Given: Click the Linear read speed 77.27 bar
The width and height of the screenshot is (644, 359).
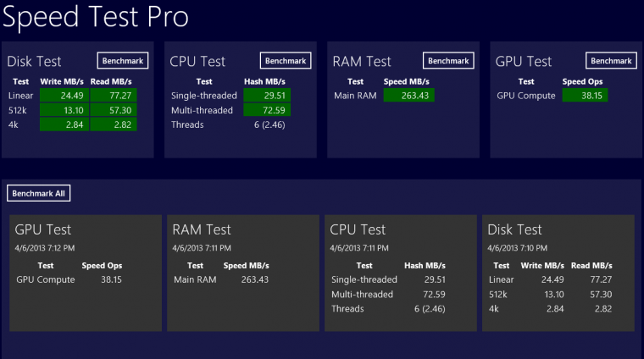Looking at the screenshot, I should (113, 96).
